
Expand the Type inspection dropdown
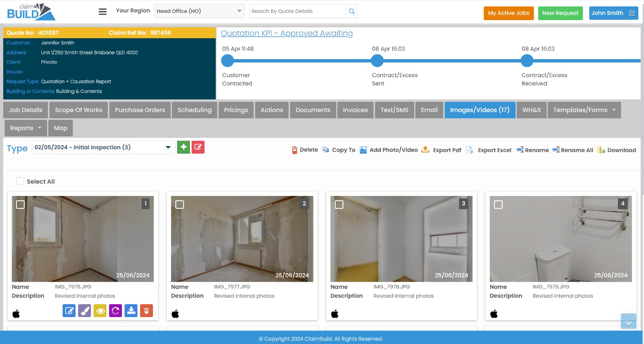pos(103,147)
